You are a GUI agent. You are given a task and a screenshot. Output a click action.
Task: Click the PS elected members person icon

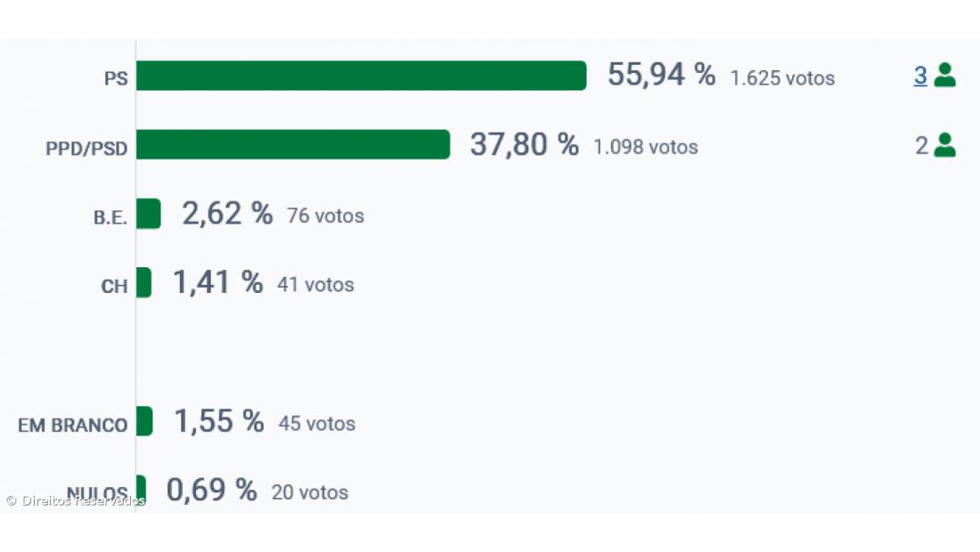coord(945,76)
